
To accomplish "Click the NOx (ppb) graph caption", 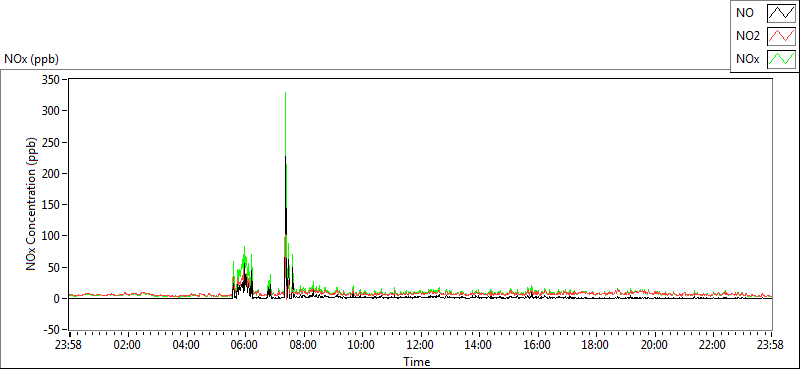I will (32, 59).
